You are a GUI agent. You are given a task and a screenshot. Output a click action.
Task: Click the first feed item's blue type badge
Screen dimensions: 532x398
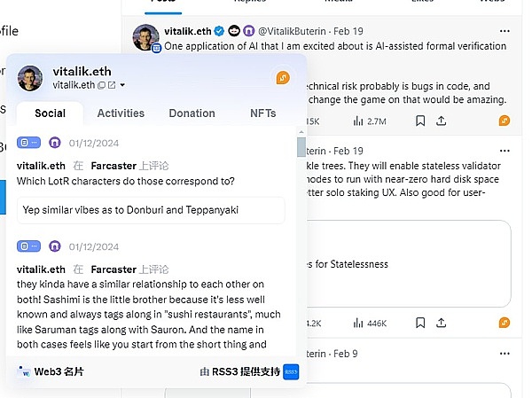click(x=29, y=143)
